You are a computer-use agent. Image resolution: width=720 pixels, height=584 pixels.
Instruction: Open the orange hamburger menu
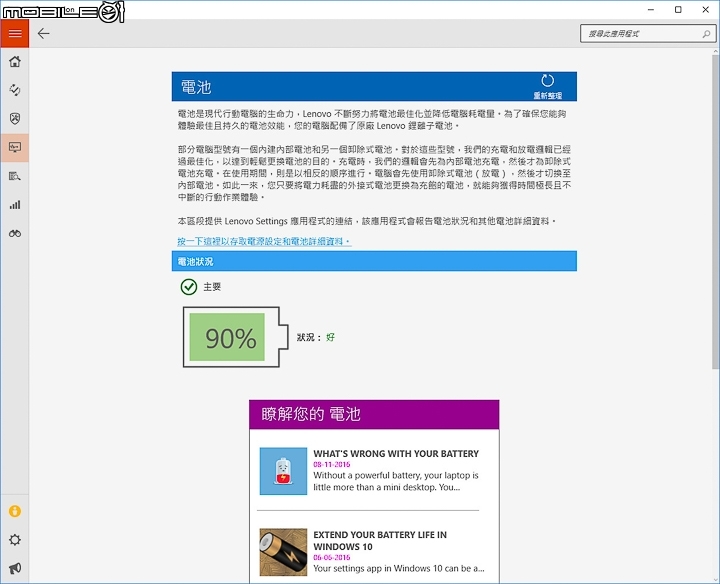click(15, 34)
